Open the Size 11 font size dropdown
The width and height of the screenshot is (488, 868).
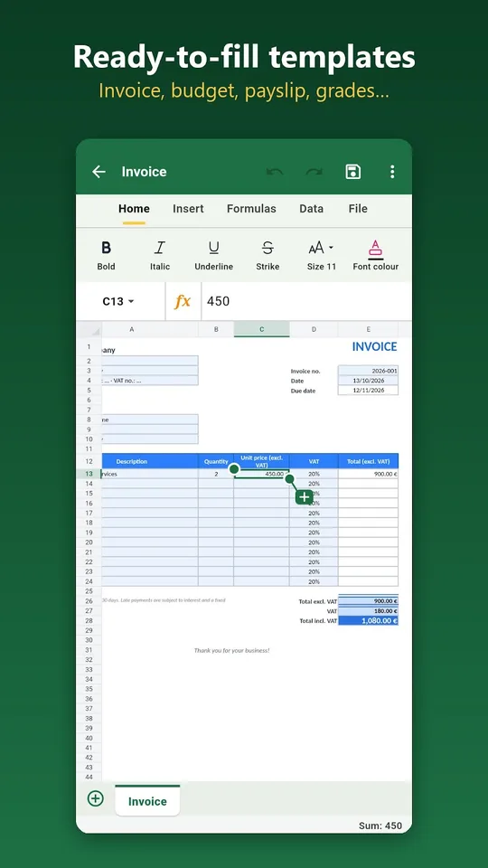tap(322, 255)
